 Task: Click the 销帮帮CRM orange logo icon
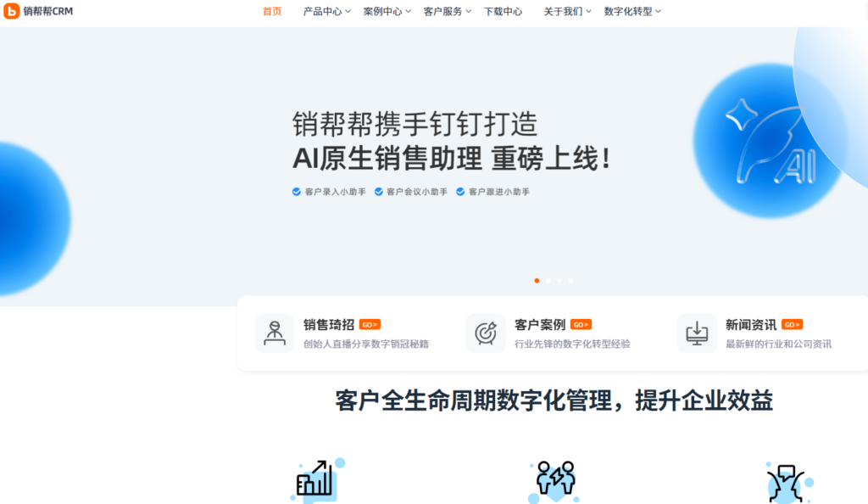point(11,11)
